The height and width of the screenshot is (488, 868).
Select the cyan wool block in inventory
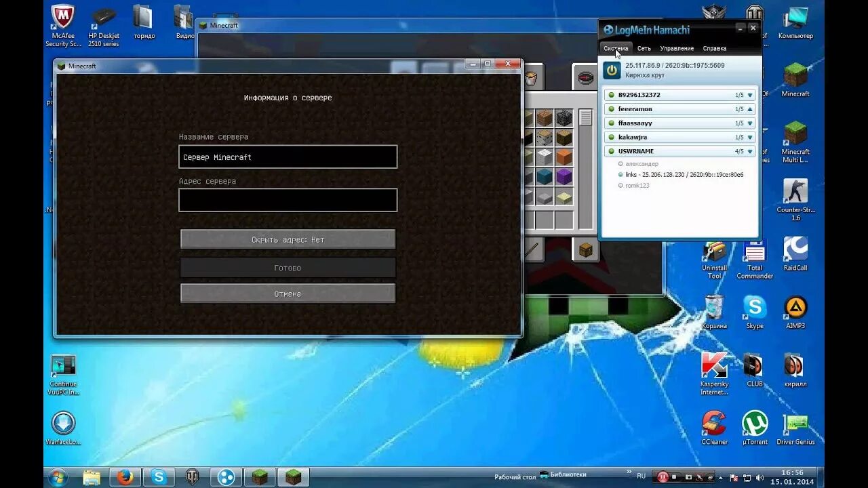click(545, 178)
